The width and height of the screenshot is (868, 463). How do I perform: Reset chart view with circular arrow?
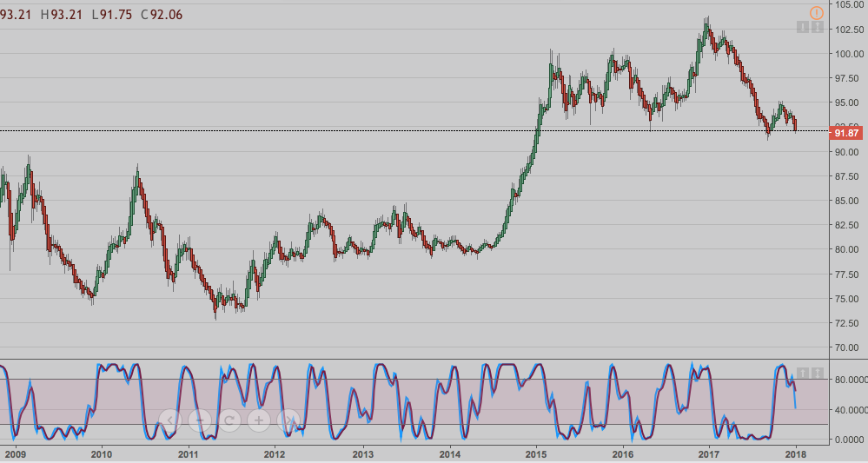click(229, 421)
